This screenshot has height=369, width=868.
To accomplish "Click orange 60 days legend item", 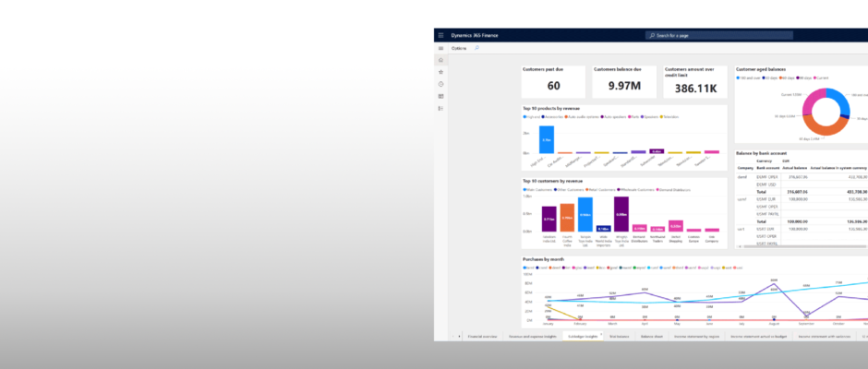I will 786,78.
